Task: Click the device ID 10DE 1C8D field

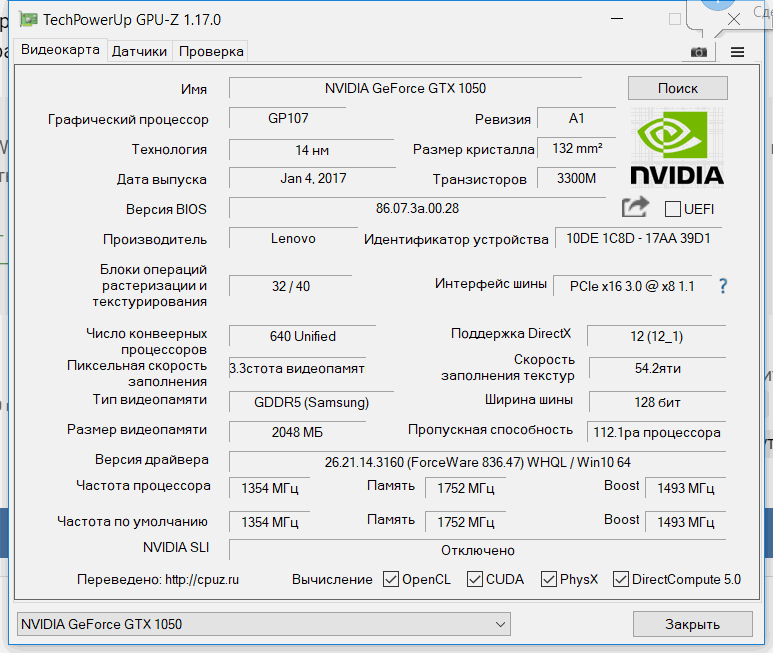Action: [x=638, y=239]
